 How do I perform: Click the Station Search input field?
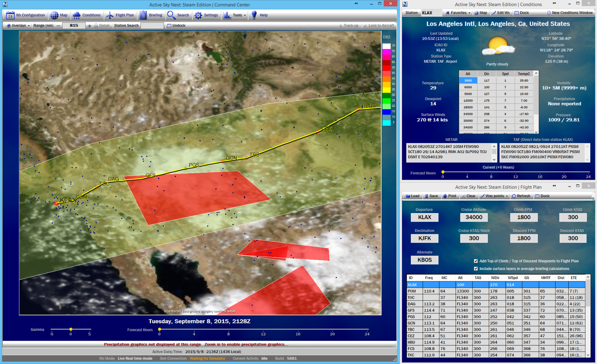pos(152,25)
